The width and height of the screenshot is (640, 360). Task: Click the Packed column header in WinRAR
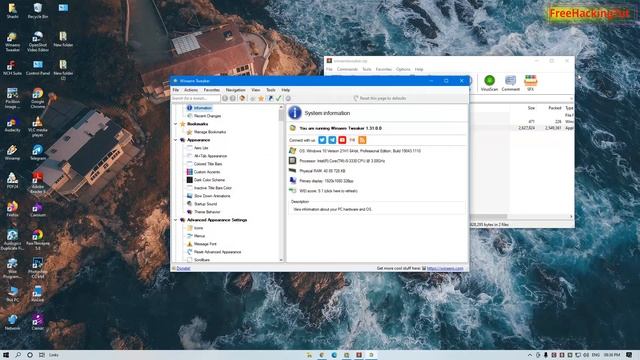coord(555,108)
